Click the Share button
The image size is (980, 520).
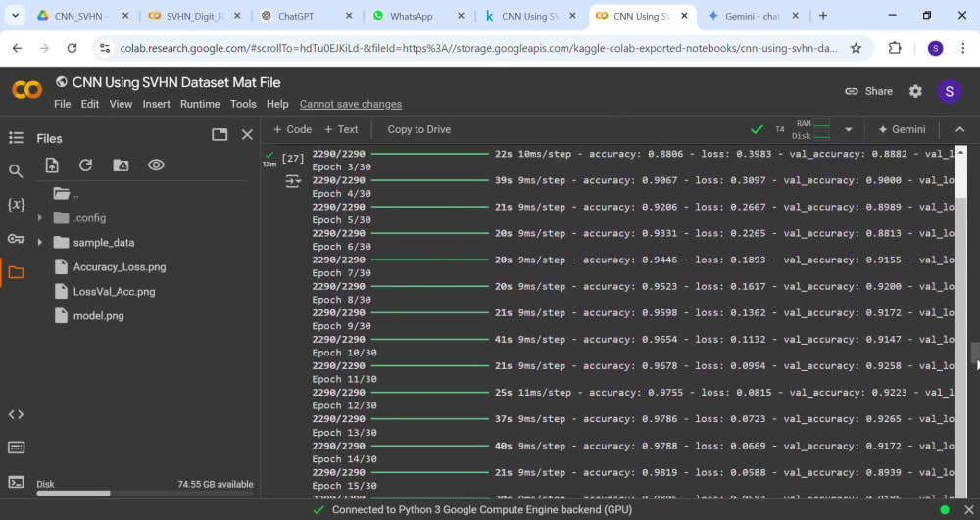(x=868, y=91)
